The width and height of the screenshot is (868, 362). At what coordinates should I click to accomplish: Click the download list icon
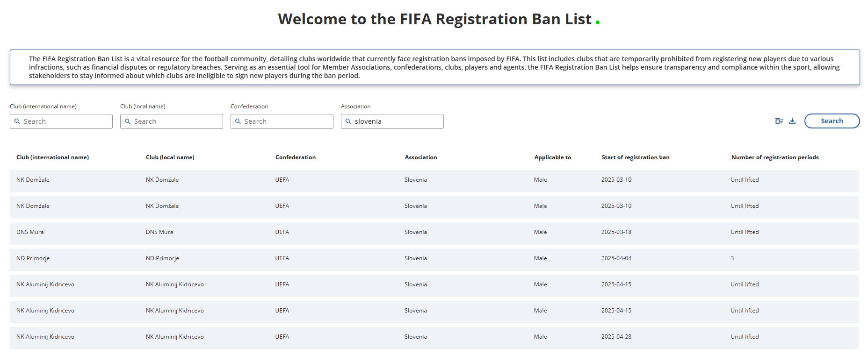coord(792,121)
